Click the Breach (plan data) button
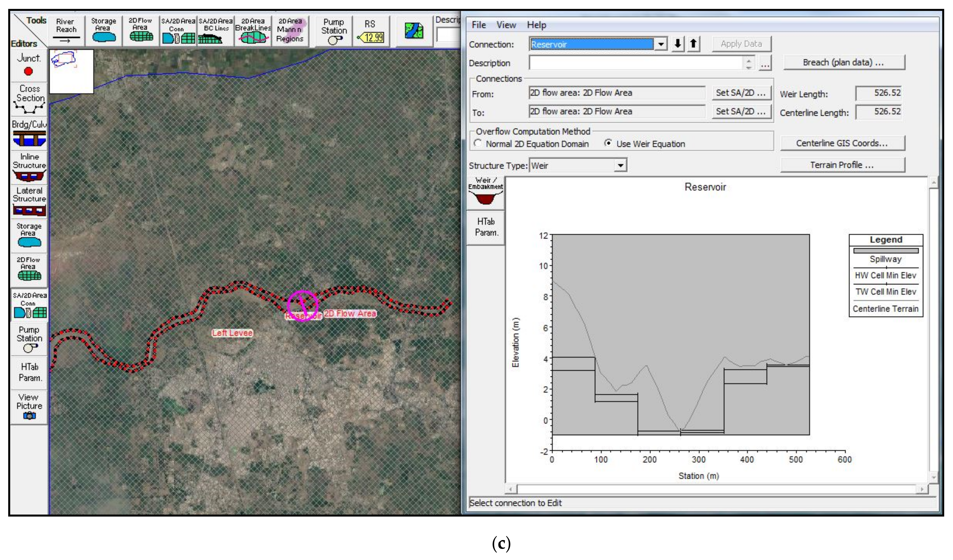 point(844,62)
